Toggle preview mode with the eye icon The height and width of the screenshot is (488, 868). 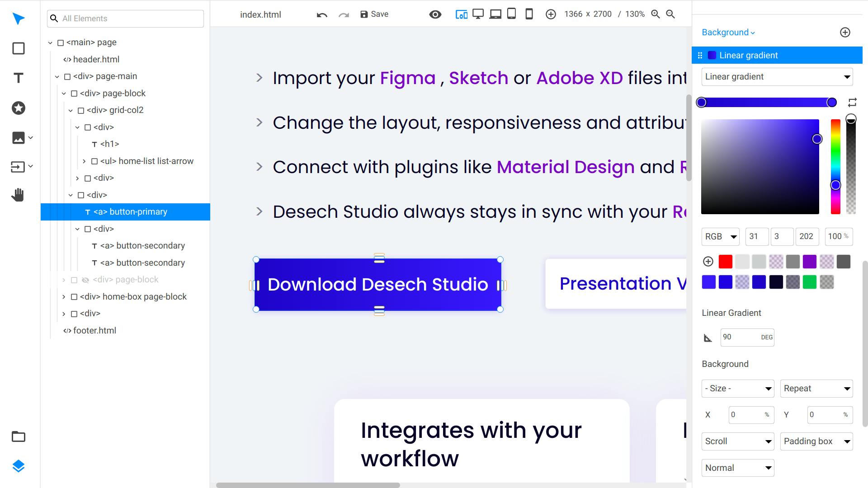tap(435, 14)
